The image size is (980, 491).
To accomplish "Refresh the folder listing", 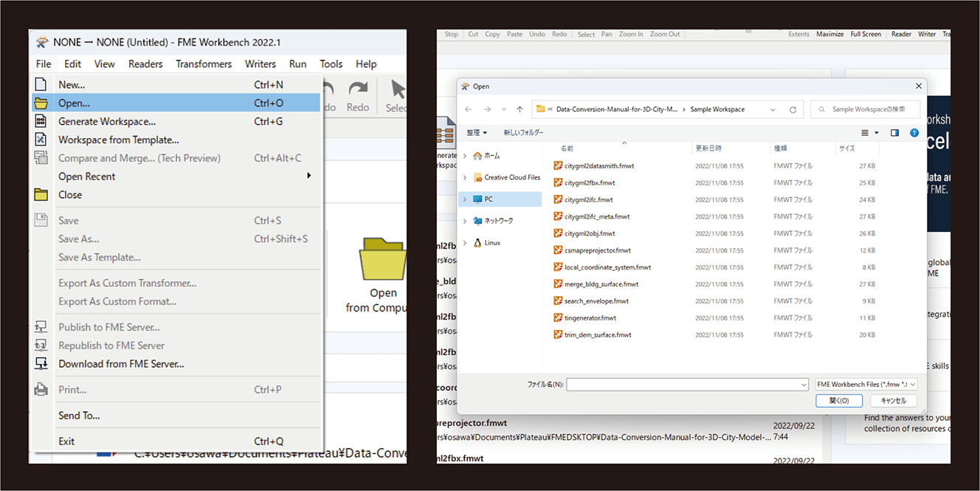I will (x=793, y=109).
